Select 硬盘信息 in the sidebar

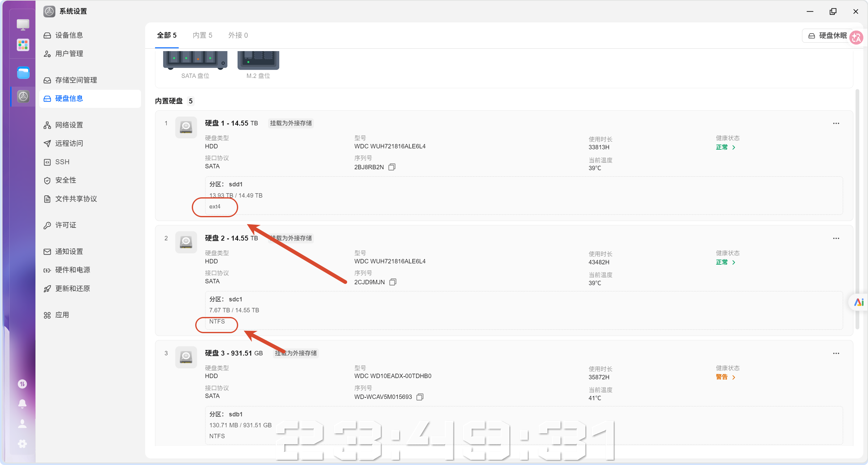90,98
